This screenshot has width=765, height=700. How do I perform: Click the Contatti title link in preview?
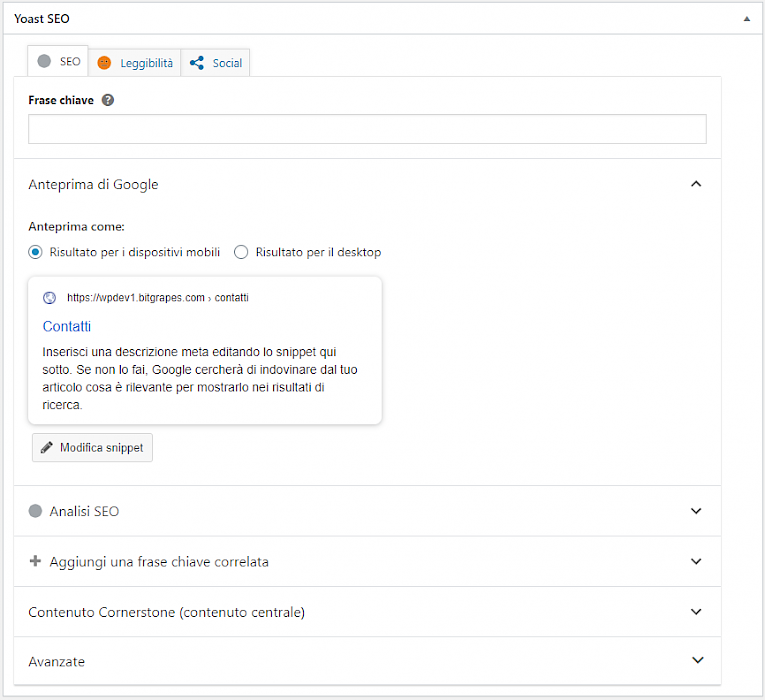[67, 326]
